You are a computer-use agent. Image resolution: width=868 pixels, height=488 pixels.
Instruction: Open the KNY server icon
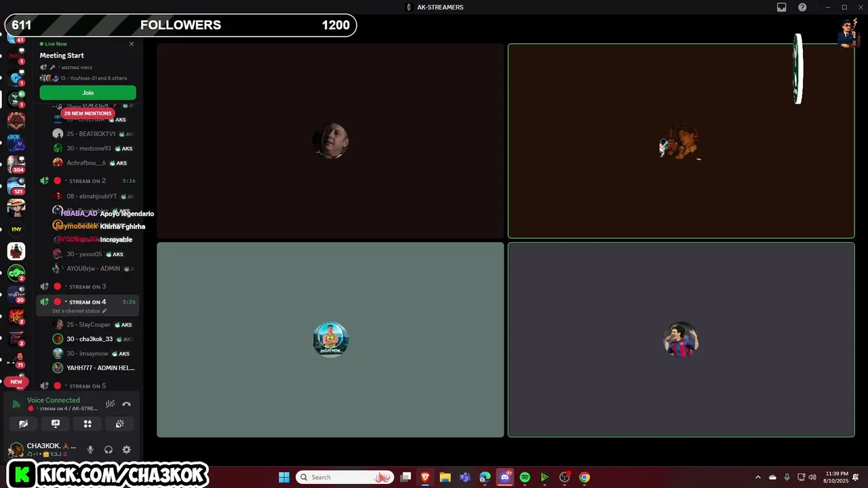(16, 229)
